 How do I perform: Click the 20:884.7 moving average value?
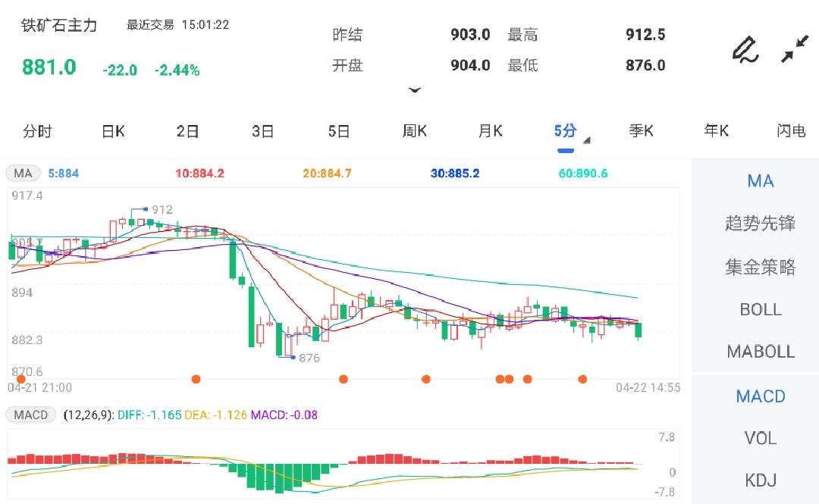pyautogui.click(x=327, y=174)
